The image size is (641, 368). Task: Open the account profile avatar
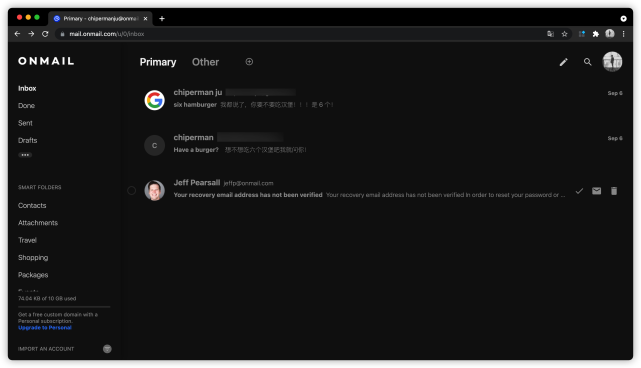pyautogui.click(x=612, y=62)
